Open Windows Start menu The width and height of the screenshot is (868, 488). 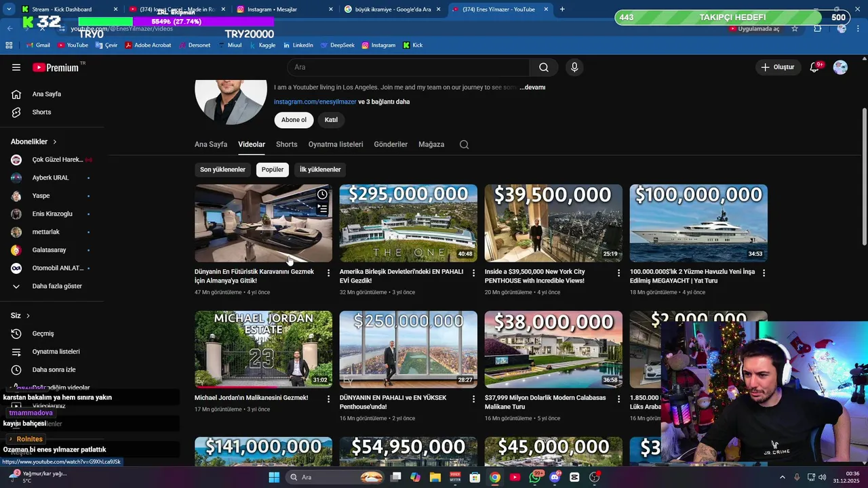point(274,477)
